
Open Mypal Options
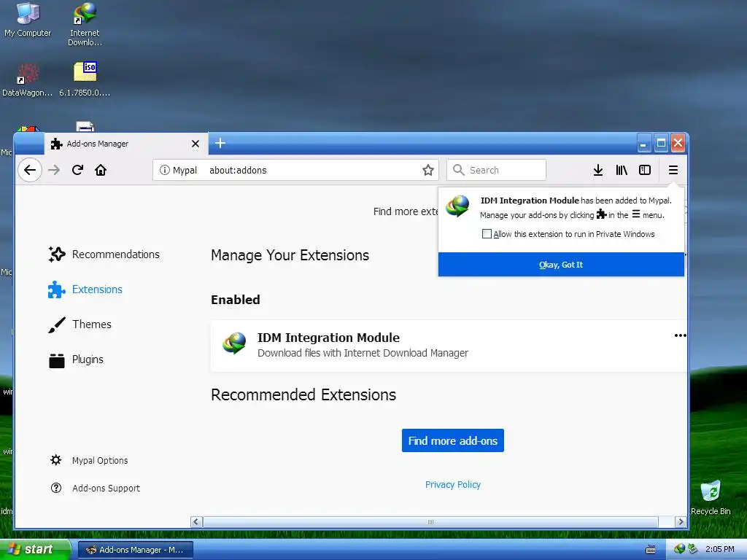(89, 461)
